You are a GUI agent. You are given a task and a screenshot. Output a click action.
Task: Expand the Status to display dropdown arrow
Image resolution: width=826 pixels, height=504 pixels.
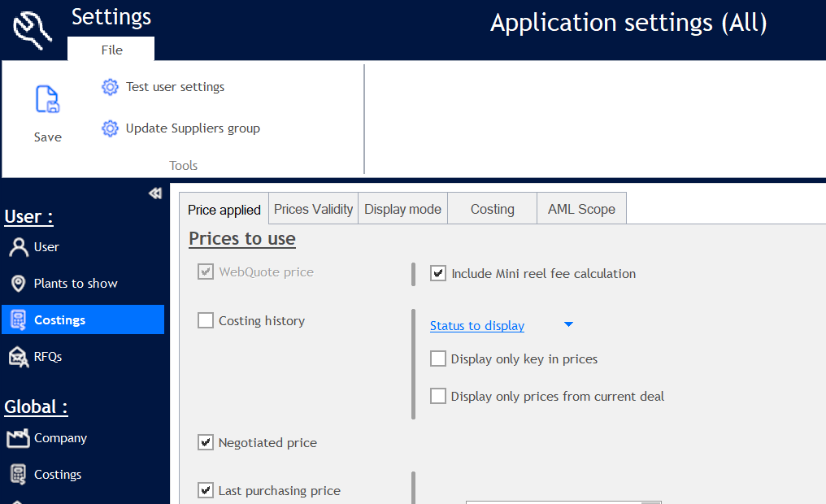[x=568, y=325]
